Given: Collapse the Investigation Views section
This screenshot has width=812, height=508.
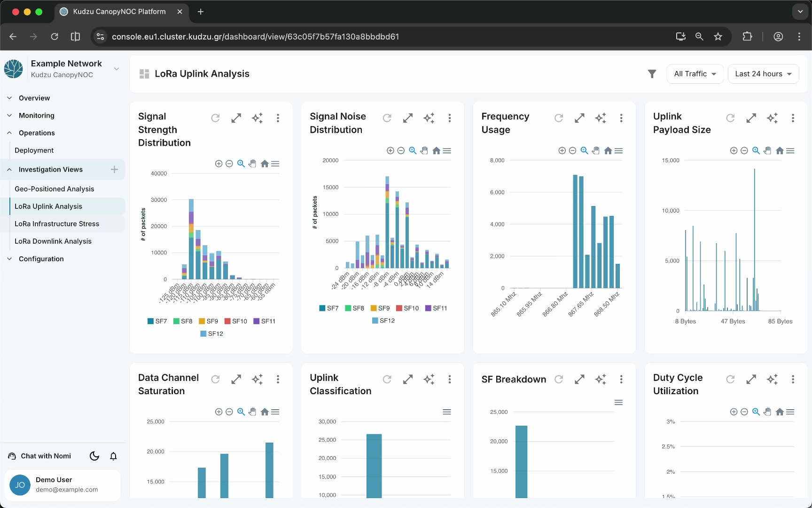Looking at the screenshot, I should tap(50, 169).
